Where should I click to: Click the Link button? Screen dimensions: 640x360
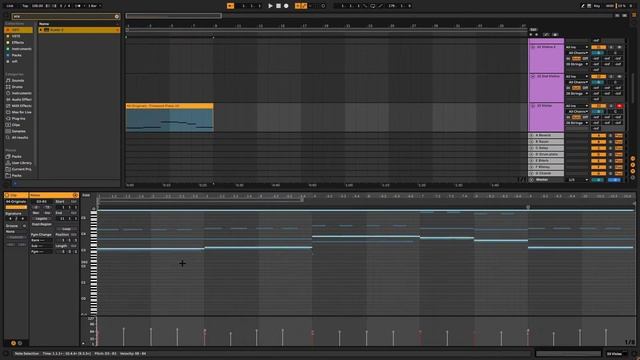click(10, 6)
